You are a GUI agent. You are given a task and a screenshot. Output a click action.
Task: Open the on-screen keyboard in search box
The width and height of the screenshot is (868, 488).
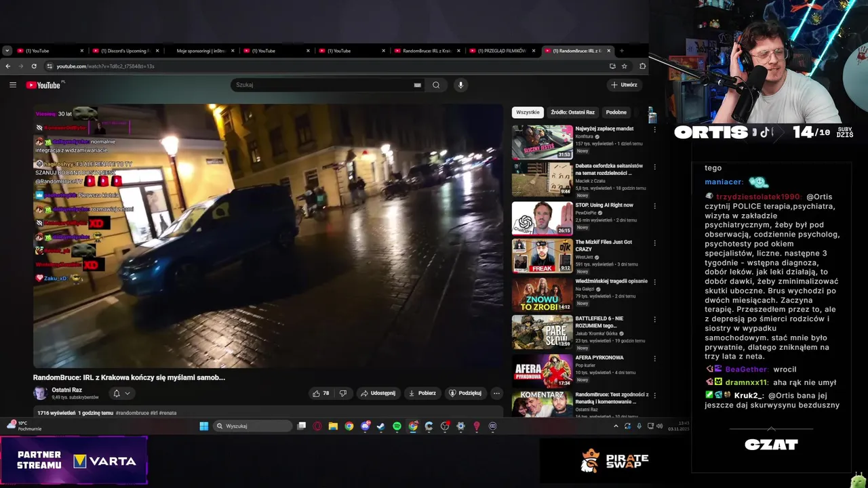coord(417,85)
